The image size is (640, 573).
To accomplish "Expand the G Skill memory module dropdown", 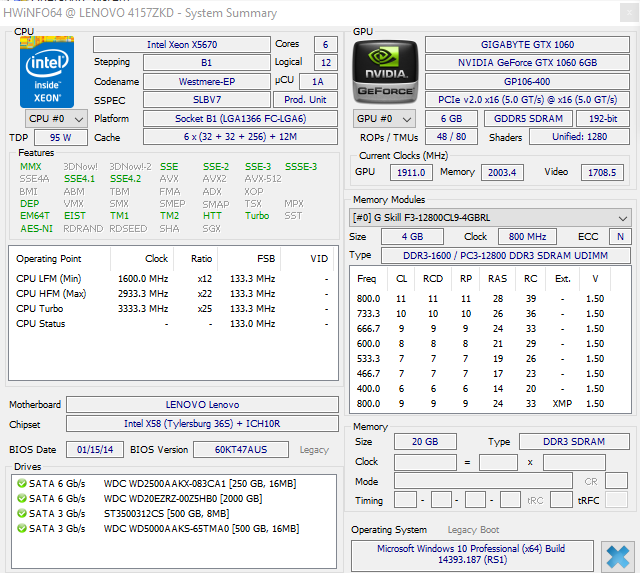I will coord(490,217).
